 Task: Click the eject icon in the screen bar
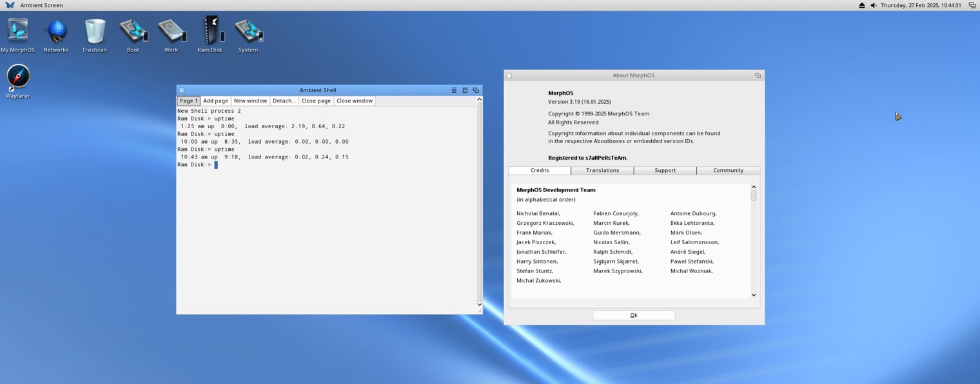pos(862,5)
